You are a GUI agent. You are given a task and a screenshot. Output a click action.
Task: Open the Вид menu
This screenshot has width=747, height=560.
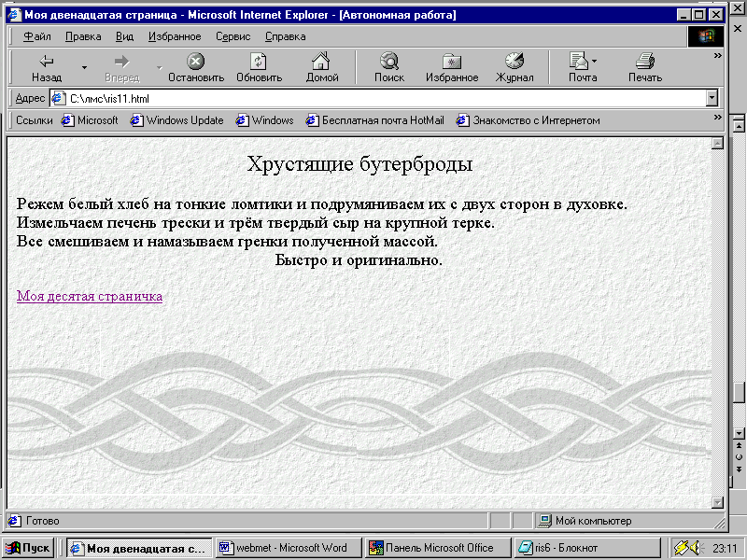124,36
